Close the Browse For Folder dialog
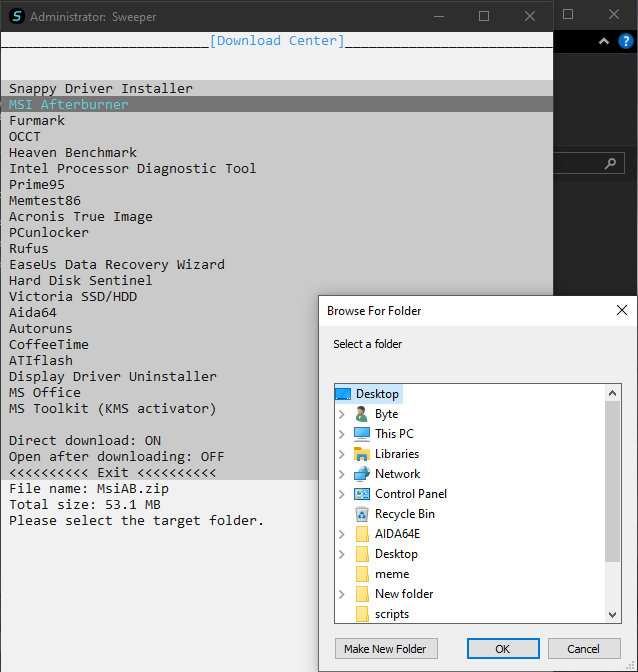This screenshot has height=672, width=638. coord(622,310)
